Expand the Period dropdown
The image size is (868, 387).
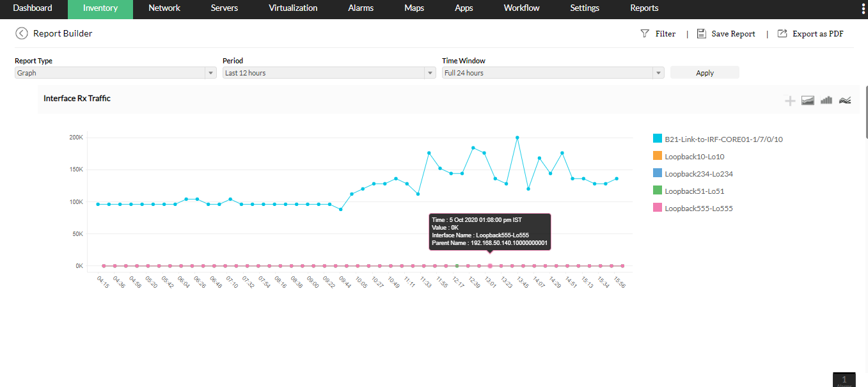click(x=329, y=73)
